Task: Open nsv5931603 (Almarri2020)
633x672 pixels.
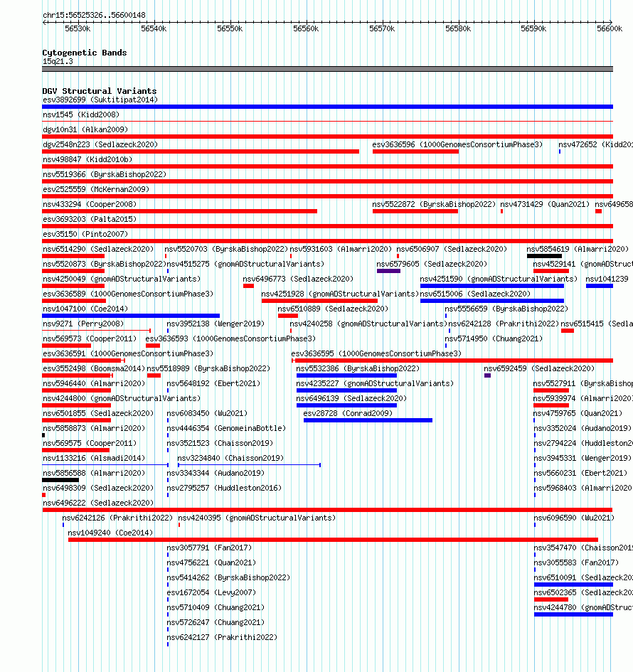Action: pos(341,250)
